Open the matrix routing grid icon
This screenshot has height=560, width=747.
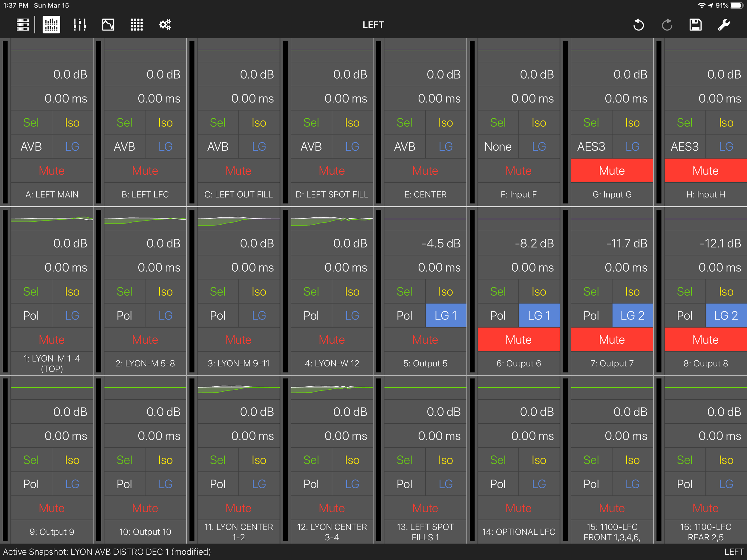click(137, 25)
